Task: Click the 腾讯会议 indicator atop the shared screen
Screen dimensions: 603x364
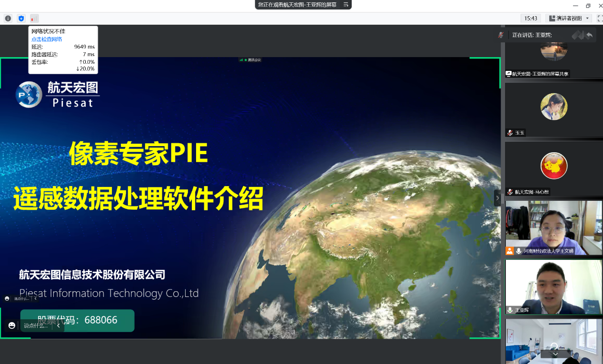Action: pos(250,60)
